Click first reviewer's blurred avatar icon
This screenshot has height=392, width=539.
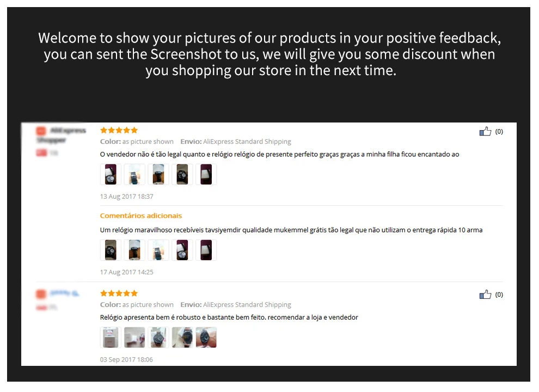(x=41, y=131)
